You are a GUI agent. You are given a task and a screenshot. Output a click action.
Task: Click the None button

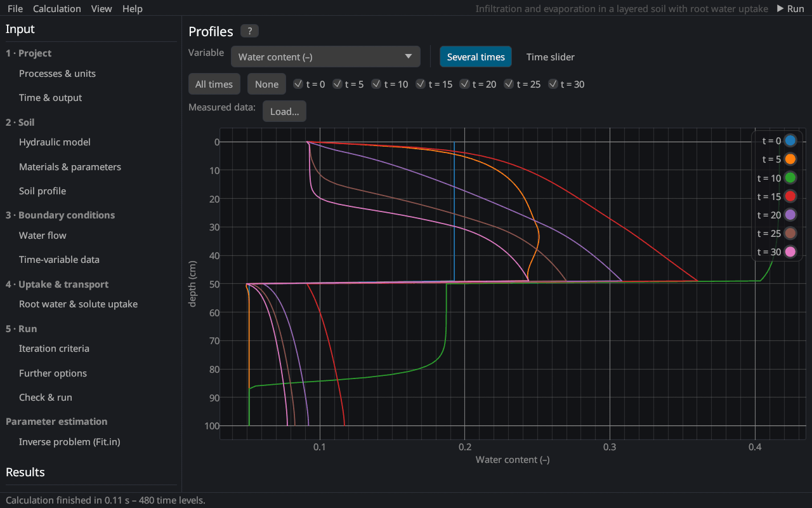267,84
